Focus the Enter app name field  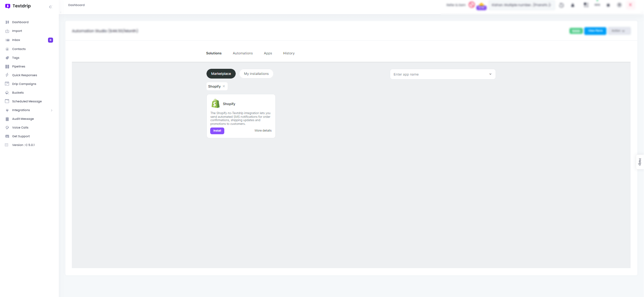pyautogui.click(x=443, y=74)
